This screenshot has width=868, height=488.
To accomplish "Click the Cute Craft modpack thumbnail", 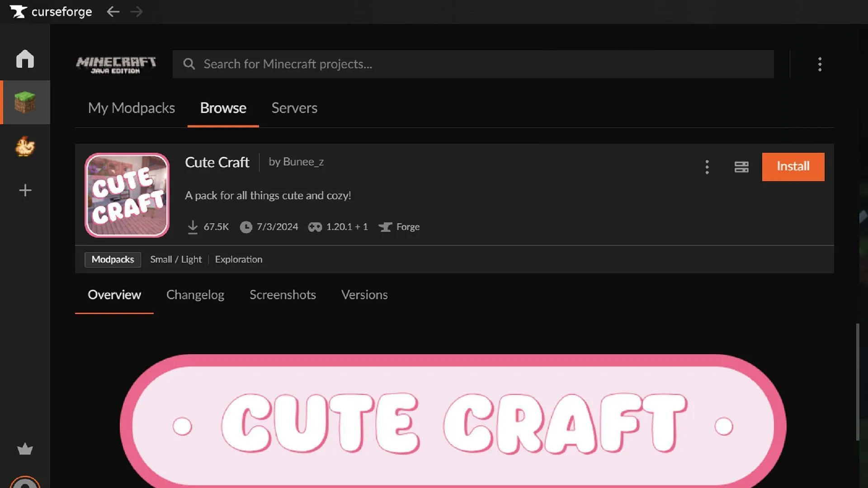I will coord(127,195).
